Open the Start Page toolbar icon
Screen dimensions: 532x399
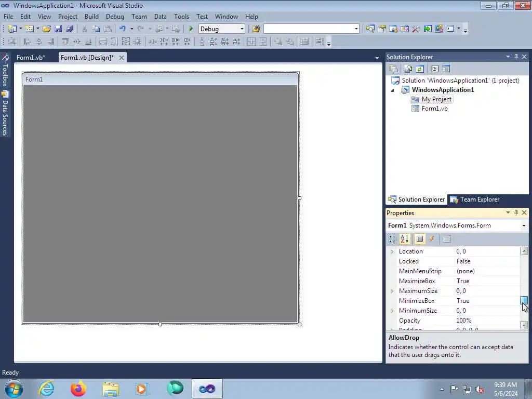pos(428,29)
